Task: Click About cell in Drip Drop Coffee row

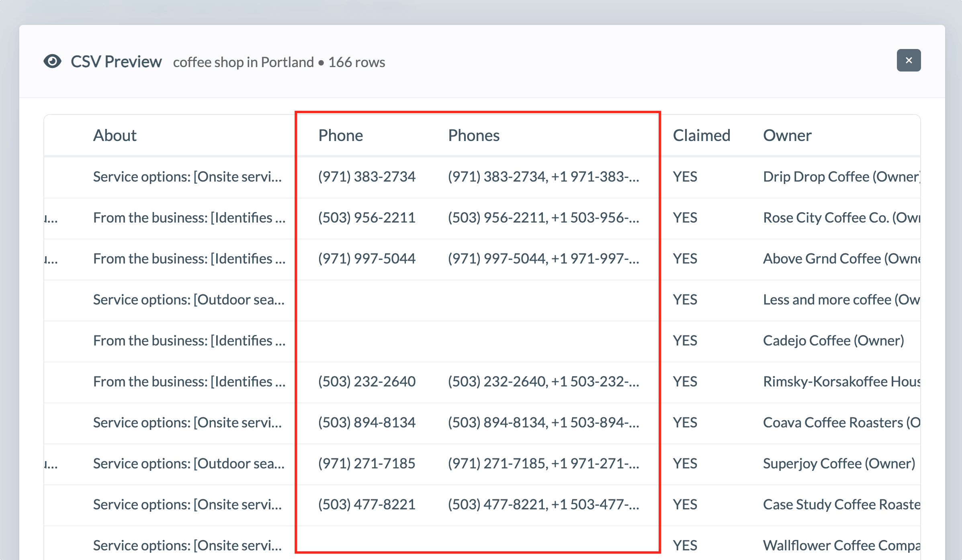Action: click(187, 177)
